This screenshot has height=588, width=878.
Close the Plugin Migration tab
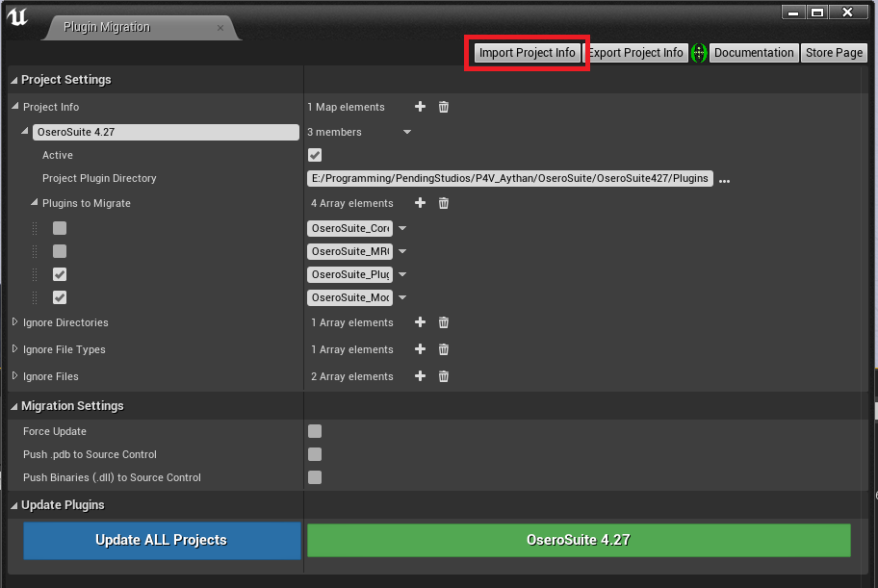point(220,28)
